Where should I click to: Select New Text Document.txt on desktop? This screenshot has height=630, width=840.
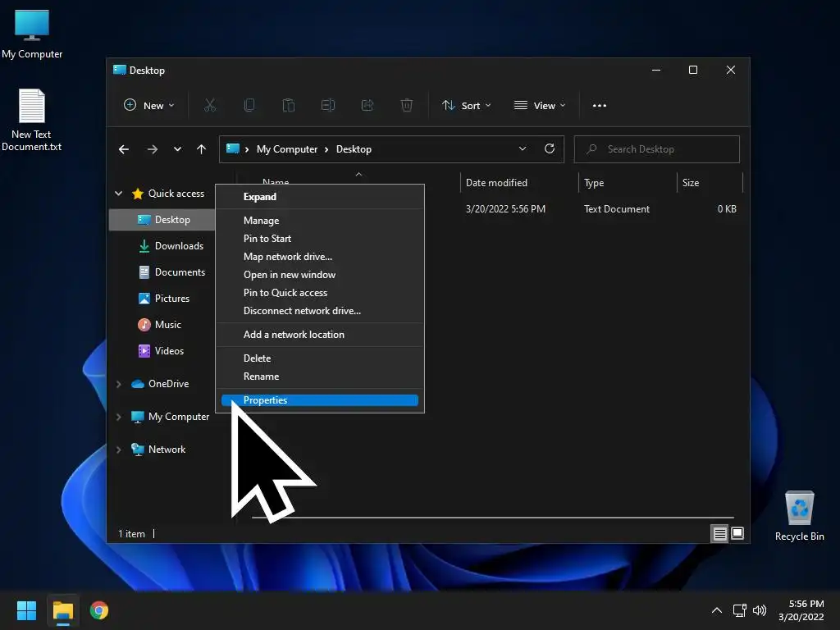click(32, 120)
